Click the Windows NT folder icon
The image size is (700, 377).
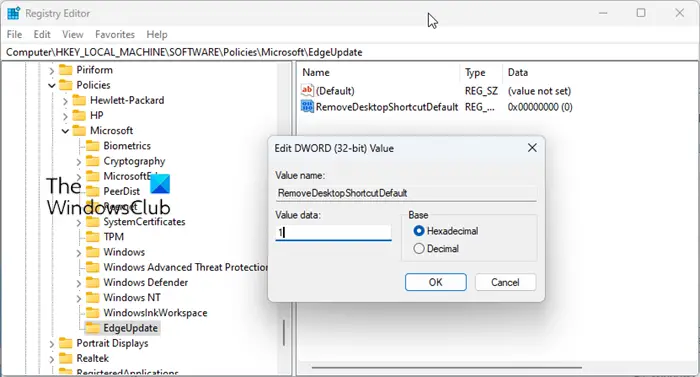coord(92,298)
